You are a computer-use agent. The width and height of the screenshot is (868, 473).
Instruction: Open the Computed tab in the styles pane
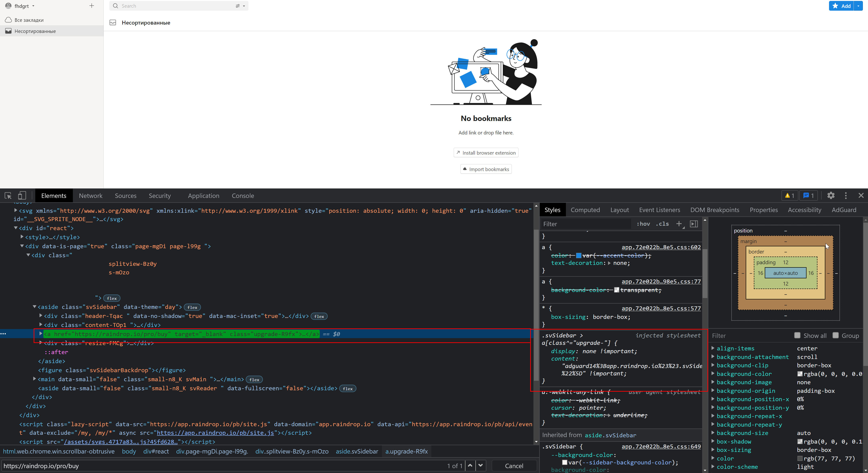pyautogui.click(x=585, y=210)
